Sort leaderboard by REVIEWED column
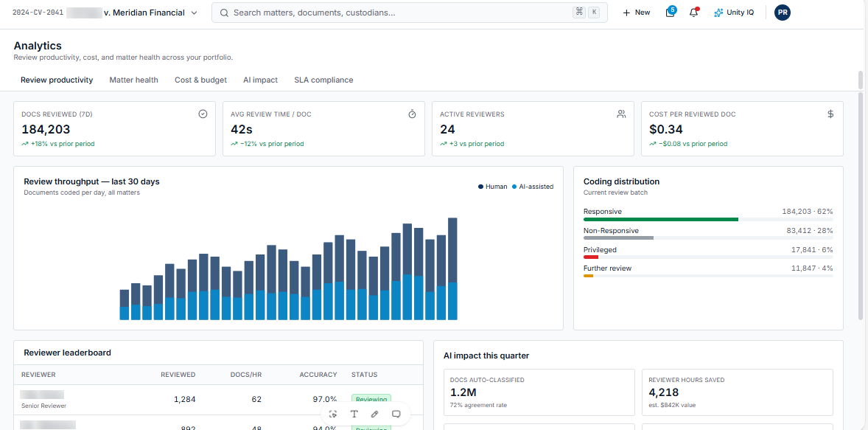This screenshot has height=430, width=868. pos(178,375)
